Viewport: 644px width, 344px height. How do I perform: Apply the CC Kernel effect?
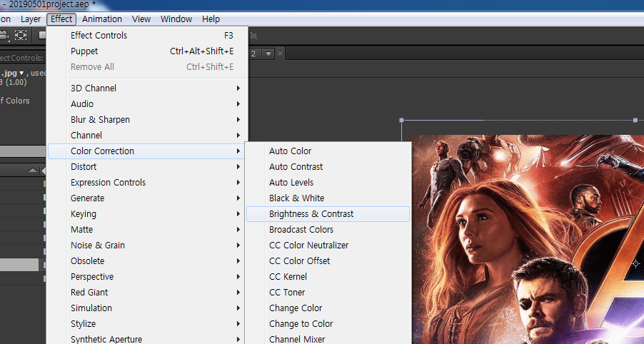click(x=328, y=277)
